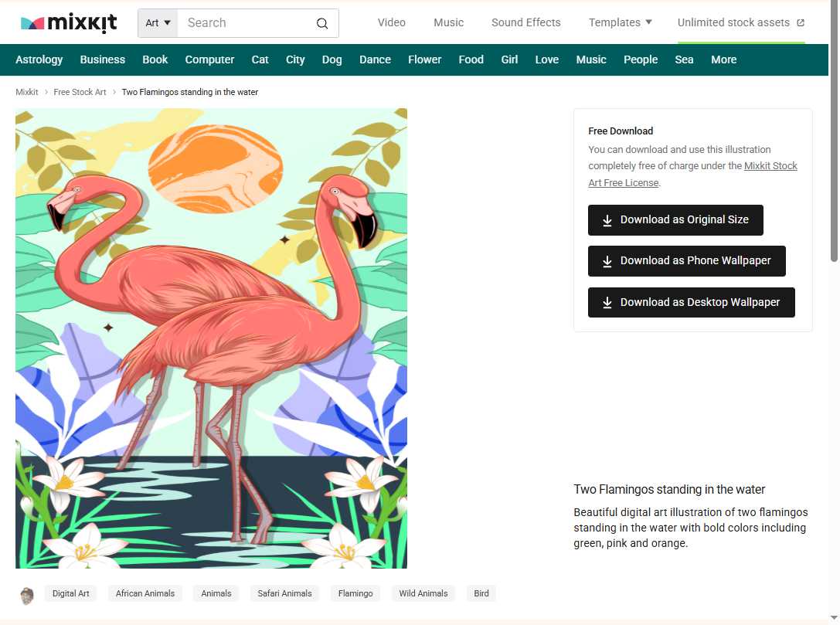The height and width of the screenshot is (625, 840).
Task: Open the Sound Effects section
Action: click(x=525, y=22)
